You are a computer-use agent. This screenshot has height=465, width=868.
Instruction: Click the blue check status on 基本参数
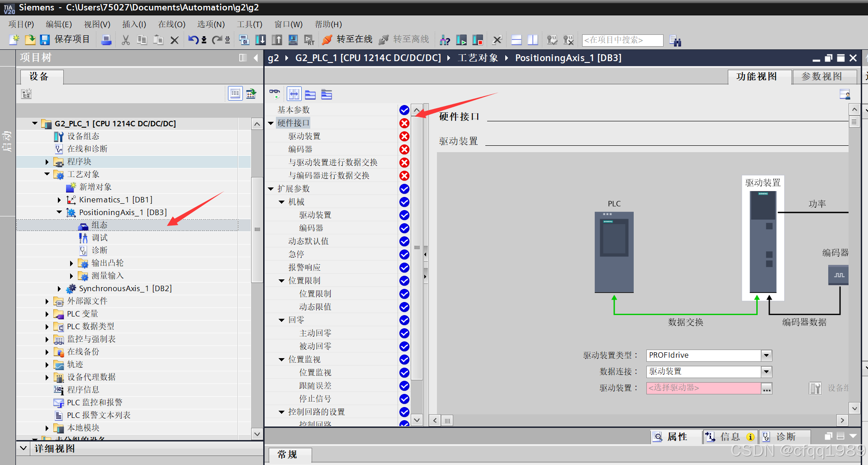point(404,110)
